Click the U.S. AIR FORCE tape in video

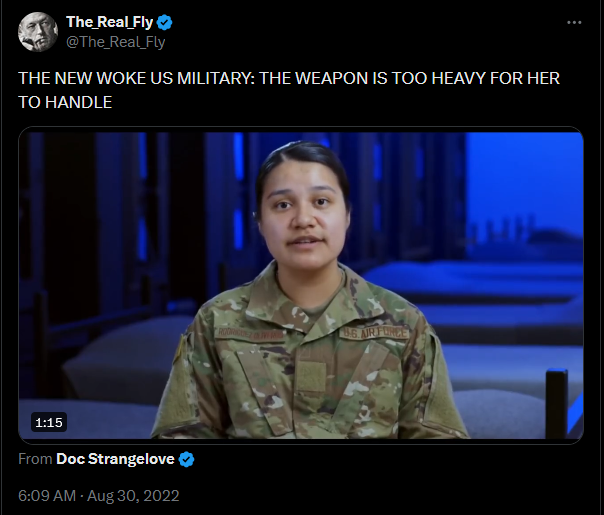pyautogui.click(x=374, y=332)
